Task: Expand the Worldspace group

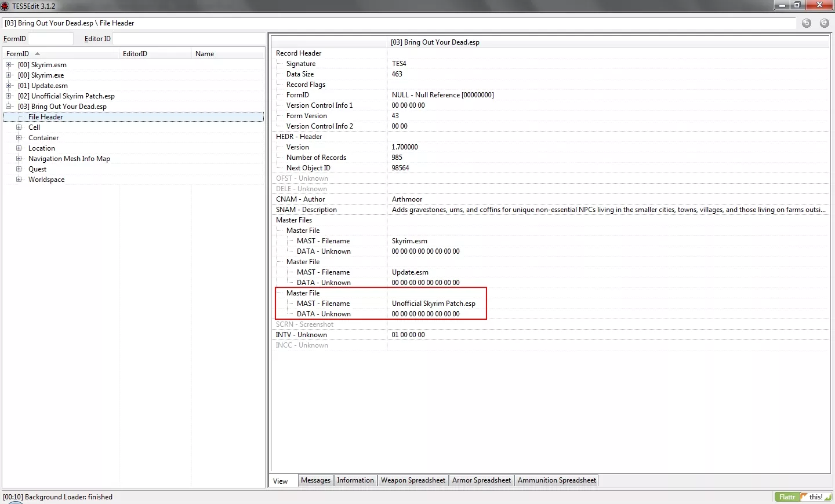Action: click(19, 180)
